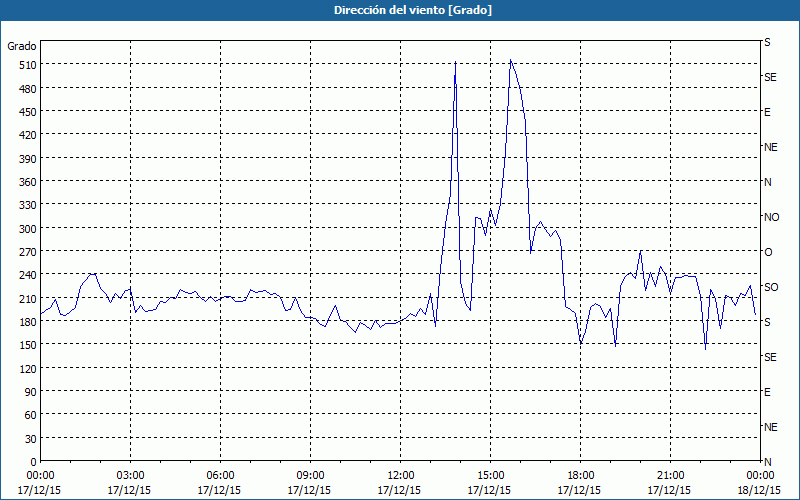Select the SO compass label
Image resolution: width=800 pixels, height=500 pixels.
[771, 287]
